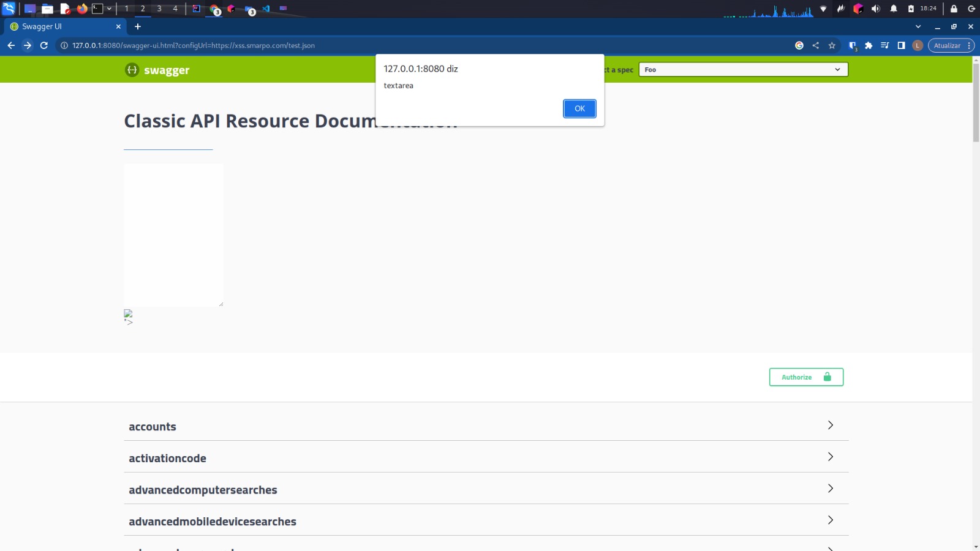Open the file manager panel launcher

coord(47,9)
